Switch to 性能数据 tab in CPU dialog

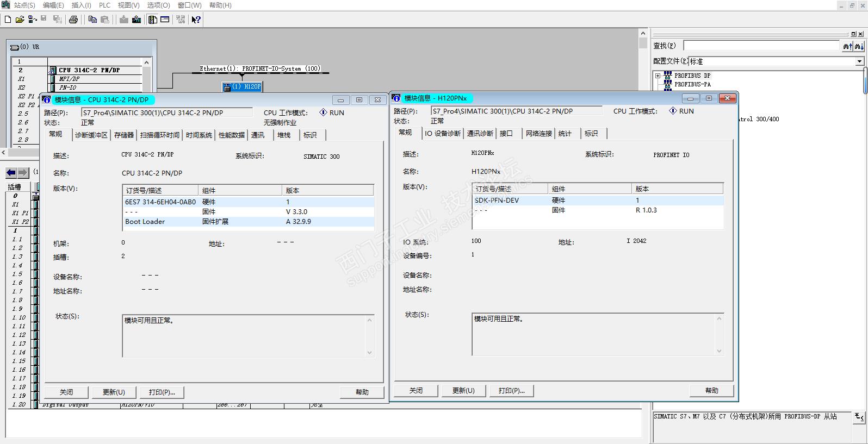[232, 135]
